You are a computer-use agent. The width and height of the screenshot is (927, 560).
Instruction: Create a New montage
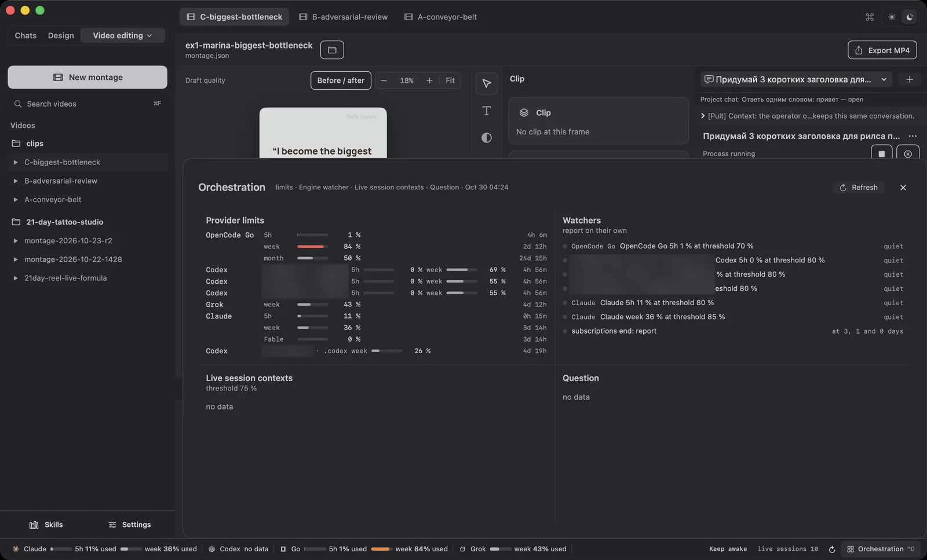[x=87, y=77]
